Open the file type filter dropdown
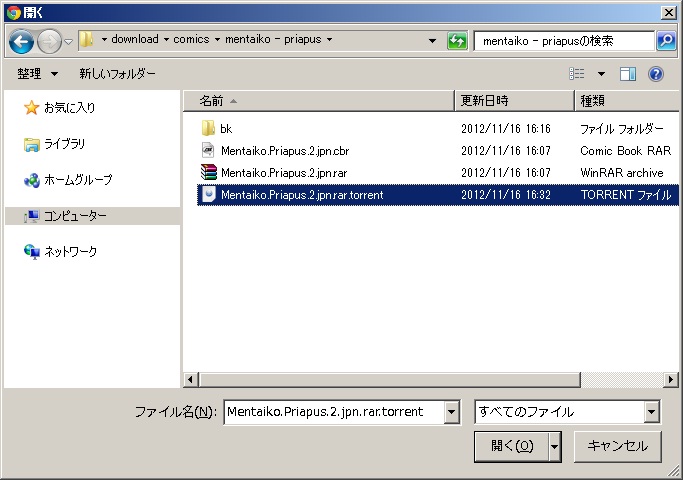The image size is (683, 480). click(x=652, y=412)
